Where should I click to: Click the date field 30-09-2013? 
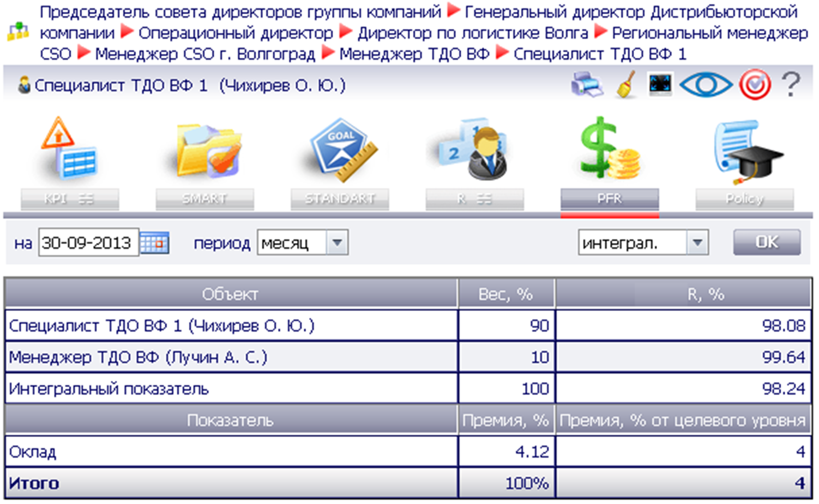point(88,243)
